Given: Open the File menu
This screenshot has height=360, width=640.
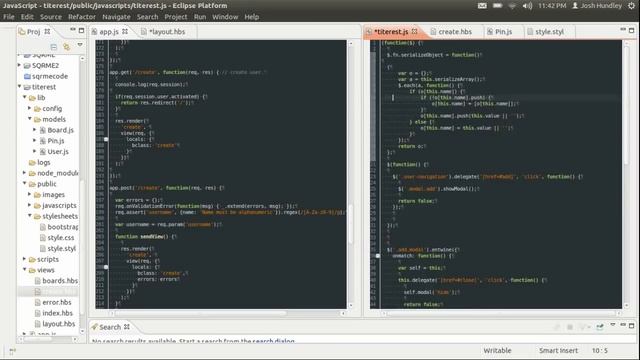Looking at the screenshot, I should [x=9, y=17].
